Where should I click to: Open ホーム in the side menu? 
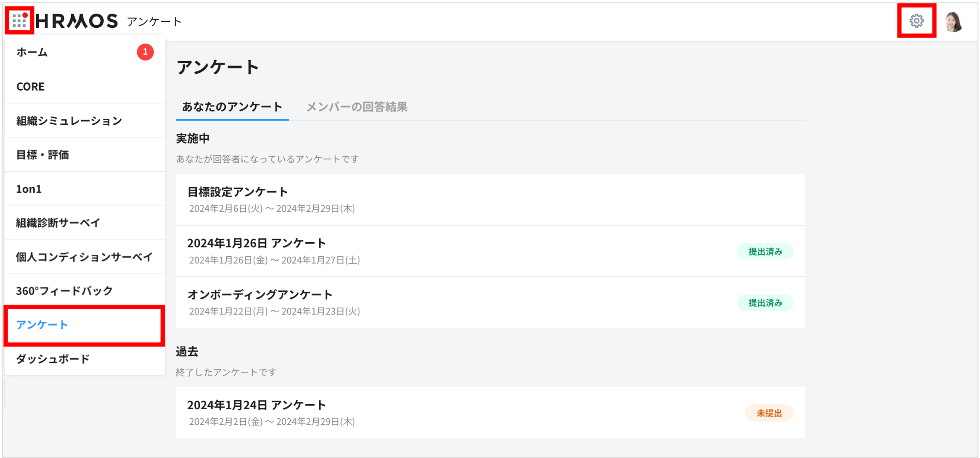(x=32, y=52)
